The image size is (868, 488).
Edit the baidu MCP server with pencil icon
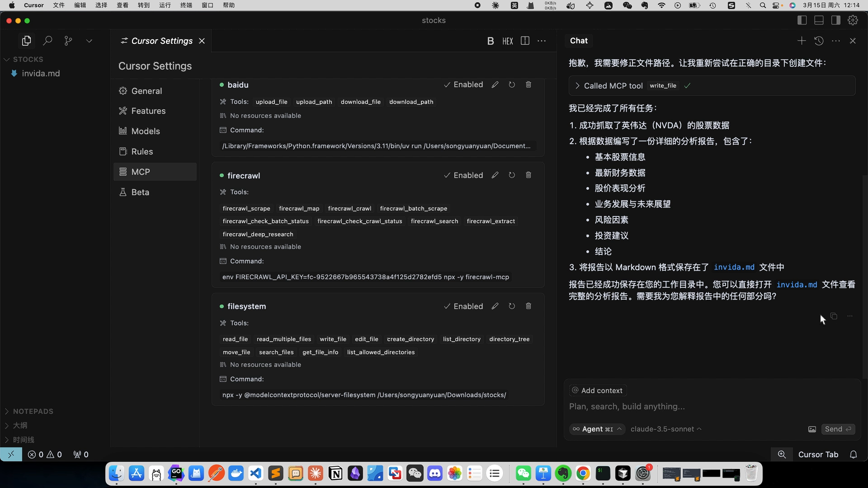pos(495,85)
